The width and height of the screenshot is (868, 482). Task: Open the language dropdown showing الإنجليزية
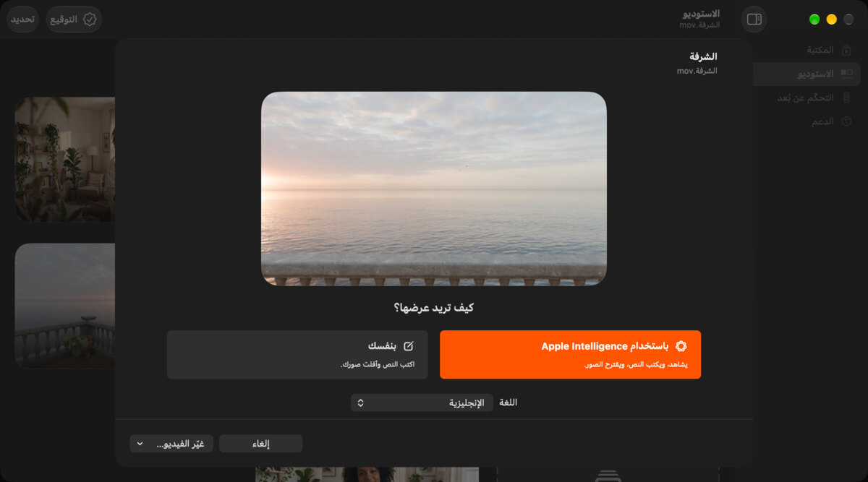422,403
